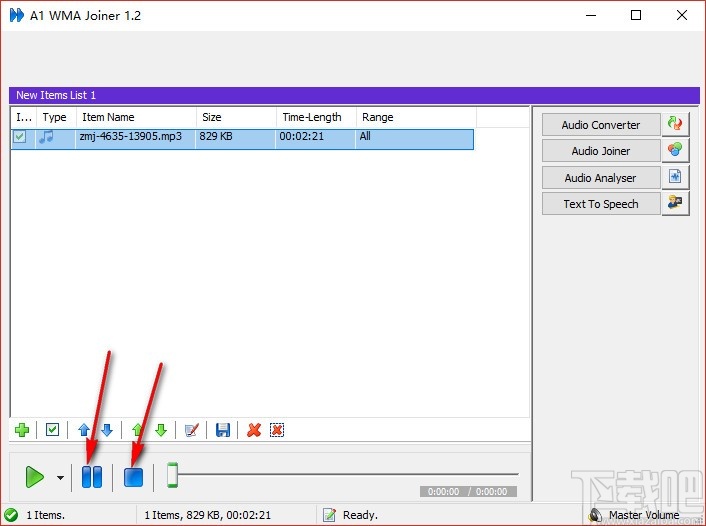Click the I... index column header
The width and height of the screenshot is (706, 526).
click(24, 118)
